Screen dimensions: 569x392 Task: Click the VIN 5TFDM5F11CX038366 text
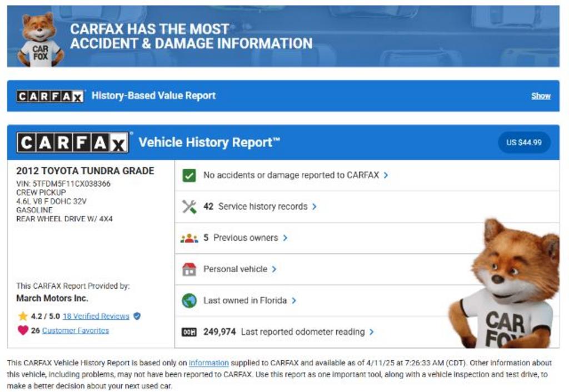click(63, 184)
